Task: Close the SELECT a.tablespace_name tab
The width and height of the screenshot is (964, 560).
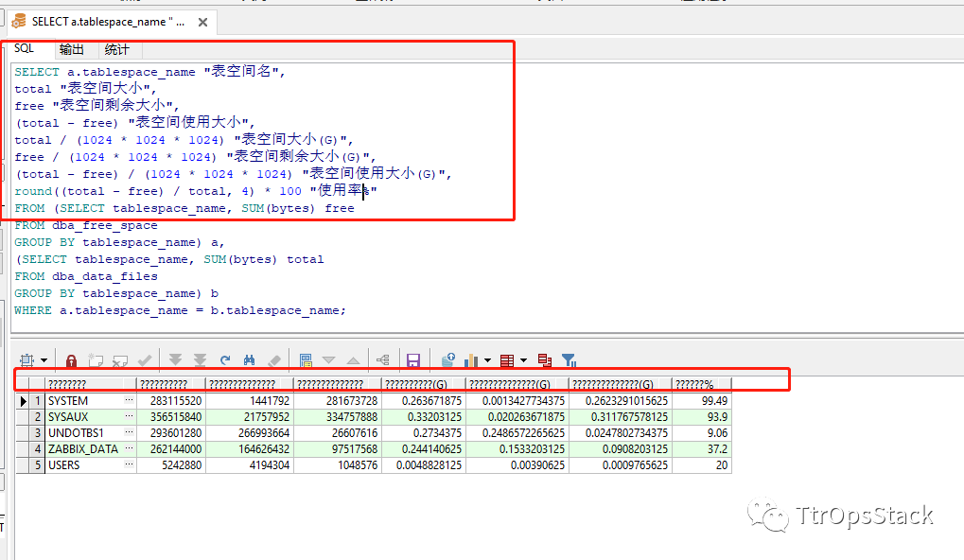Action: (x=202, y=23)
